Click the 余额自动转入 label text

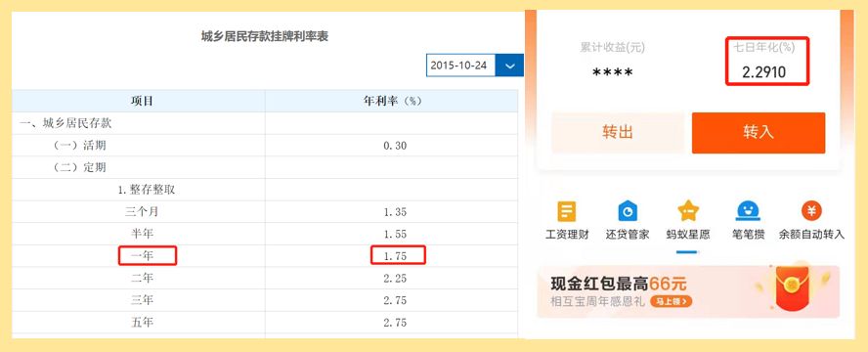pyautogui.click(x=811, y=235)
